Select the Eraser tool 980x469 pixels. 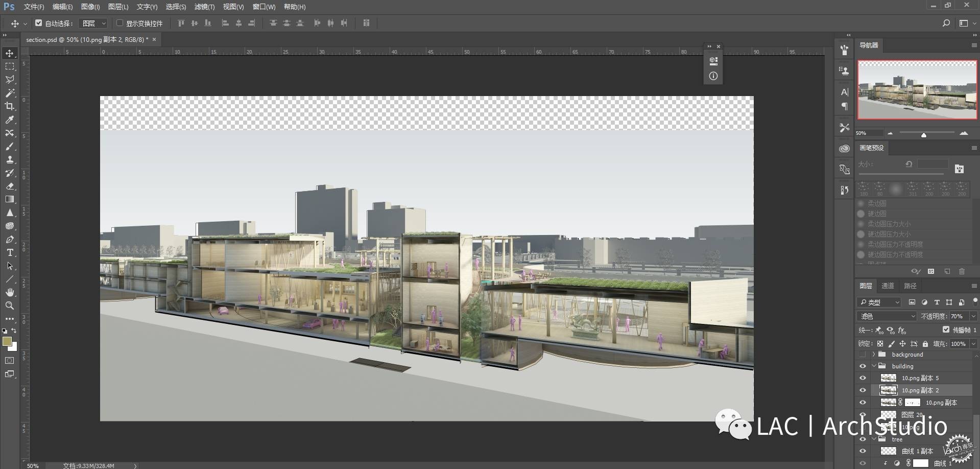tap(10, 186)
